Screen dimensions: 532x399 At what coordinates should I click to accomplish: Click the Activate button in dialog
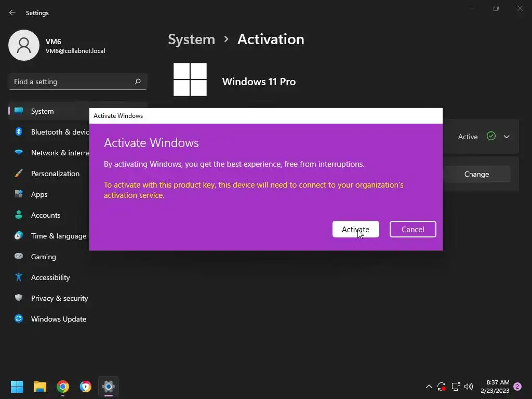point(355,229)
